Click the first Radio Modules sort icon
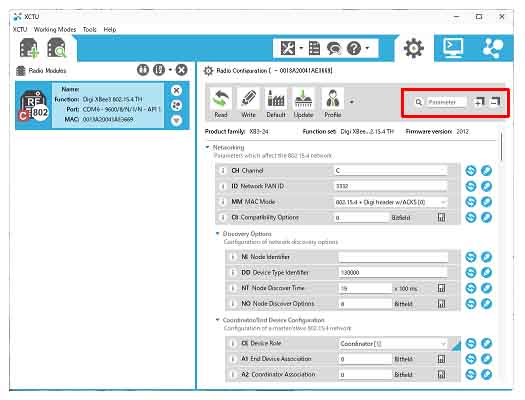This screenshot has height=400, width=525. pyautogui.click(x=143, y=70)
